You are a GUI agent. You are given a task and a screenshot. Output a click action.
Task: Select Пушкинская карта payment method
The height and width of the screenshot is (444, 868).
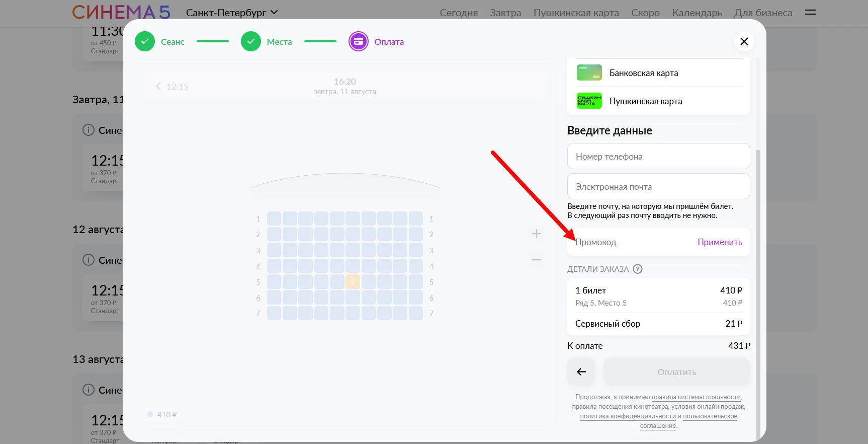pos(646,101)
